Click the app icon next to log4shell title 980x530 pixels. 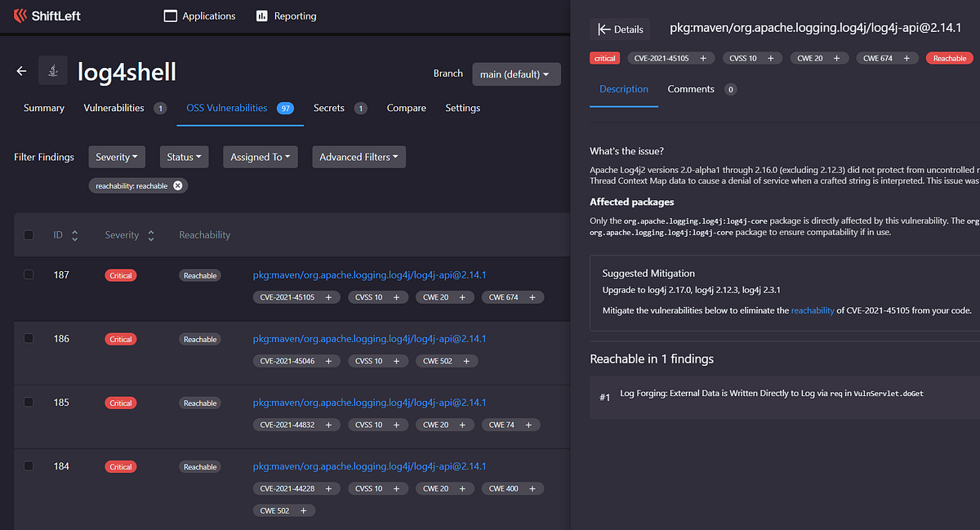pyautogui.click(x=51, y=71)
